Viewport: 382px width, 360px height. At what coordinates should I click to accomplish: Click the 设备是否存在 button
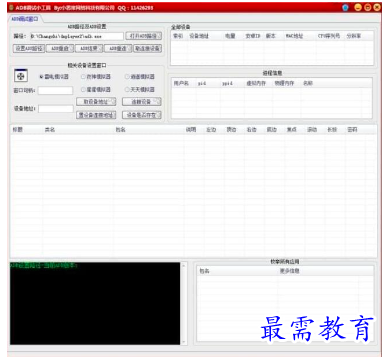pyautogui.click(x=142, y=115)
